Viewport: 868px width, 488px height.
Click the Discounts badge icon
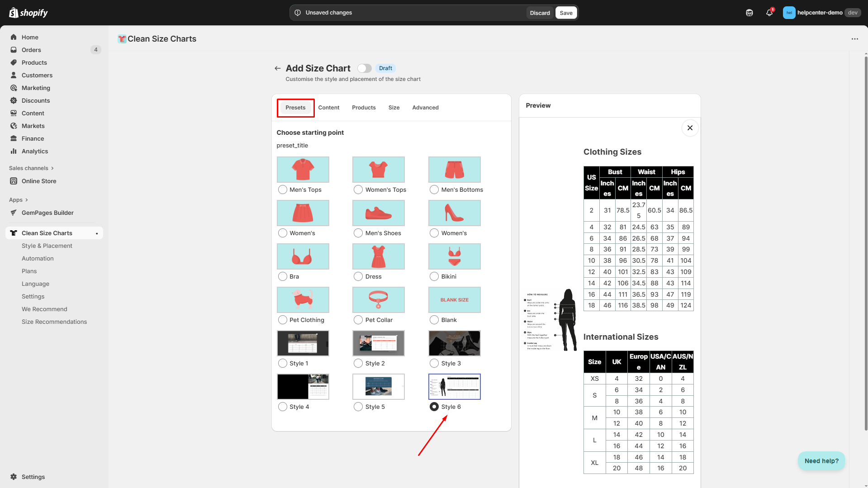(x=14, y=100)
